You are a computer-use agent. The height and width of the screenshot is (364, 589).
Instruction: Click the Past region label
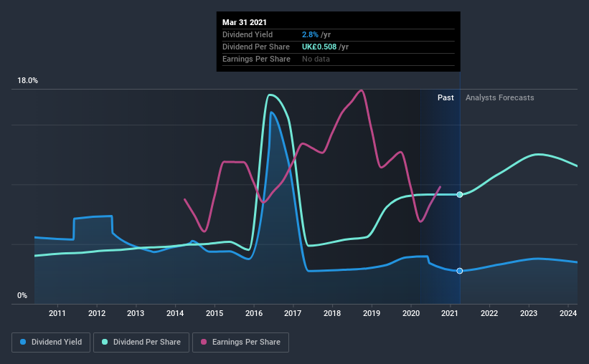[446, 97]
